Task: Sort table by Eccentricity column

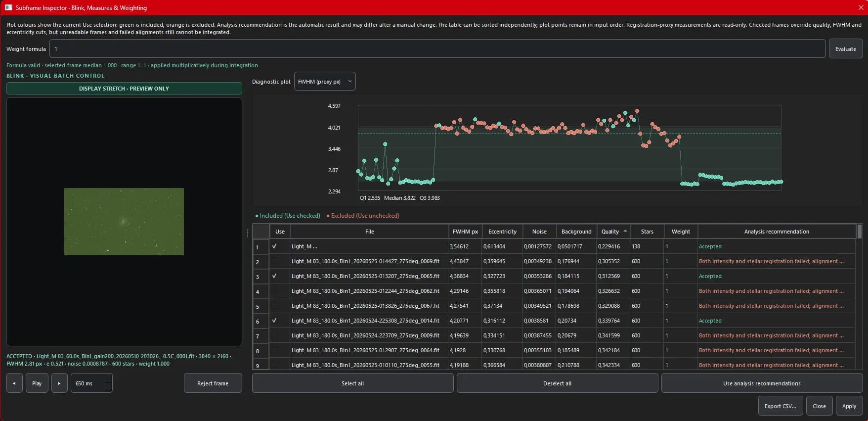Action: coord(502,232)
